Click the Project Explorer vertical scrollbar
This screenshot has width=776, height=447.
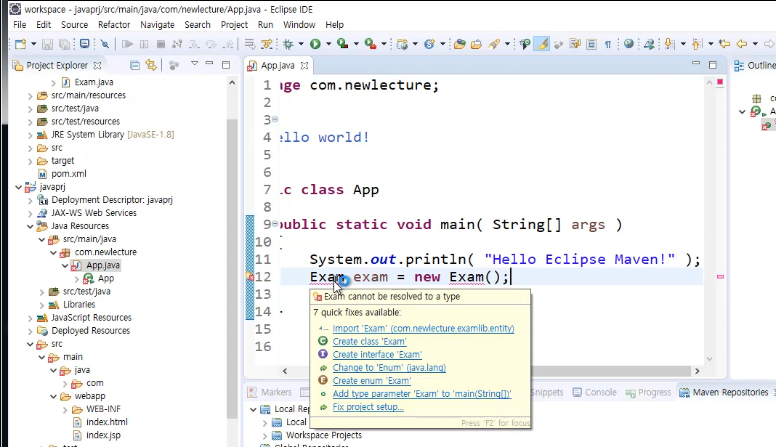coord(232,267)
